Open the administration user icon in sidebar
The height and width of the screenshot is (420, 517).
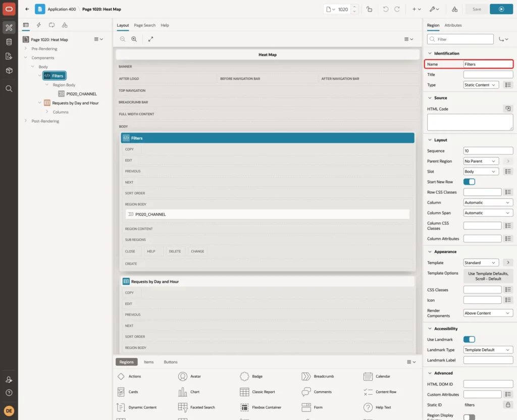click(x=9, y=380)
